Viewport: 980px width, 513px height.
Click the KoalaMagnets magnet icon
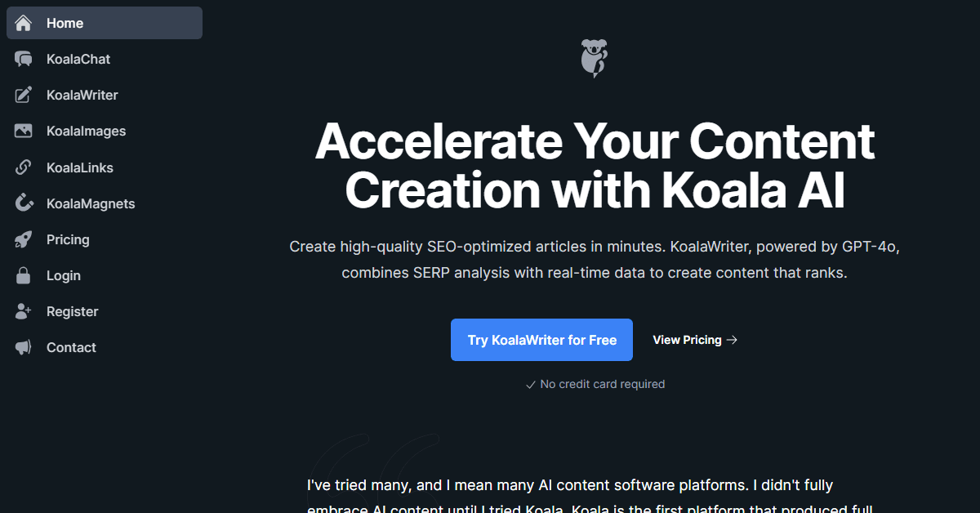point(22,203)
